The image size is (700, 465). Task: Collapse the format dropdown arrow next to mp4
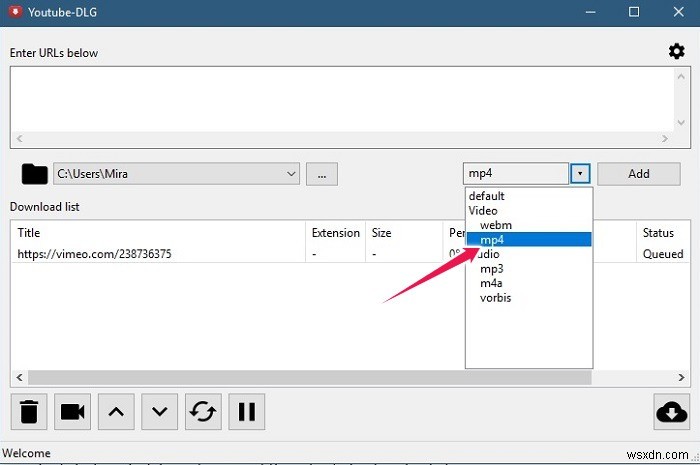click(x=580, y=174)
